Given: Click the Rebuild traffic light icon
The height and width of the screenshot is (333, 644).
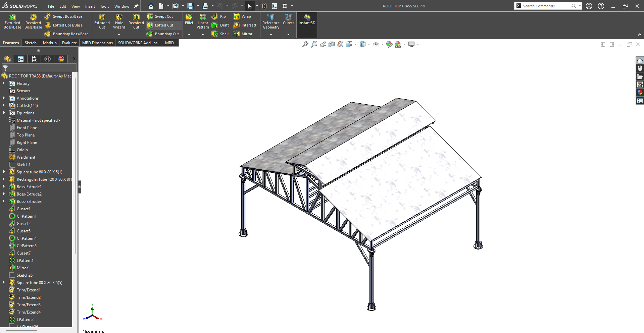Looking at the screenshot, I should click(x=264, y=6).
